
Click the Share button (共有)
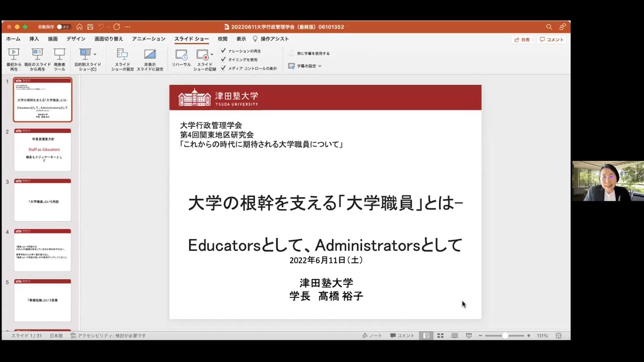click(522, 39)
